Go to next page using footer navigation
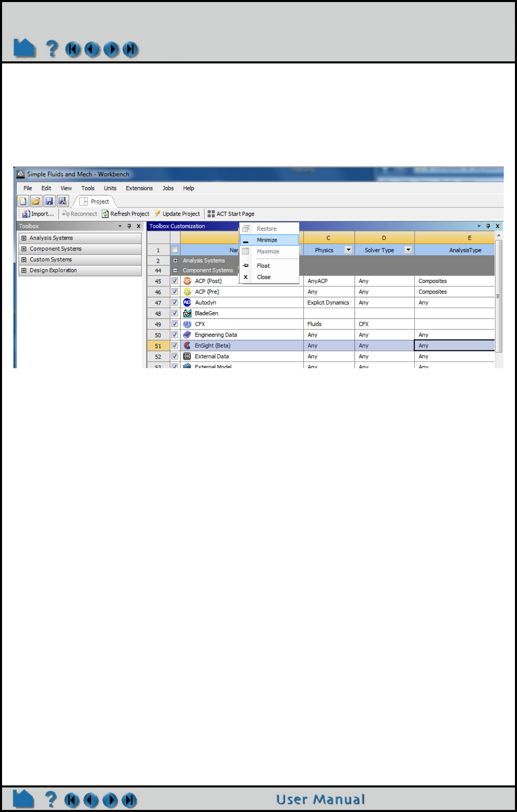 [x=110, y=800]
